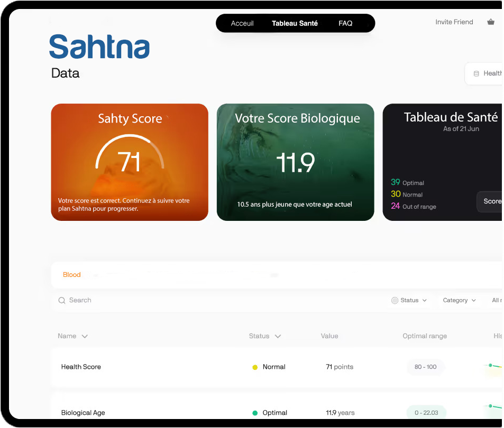
Task: Click the Invite Friend link
Action: (x=454, y=22)
